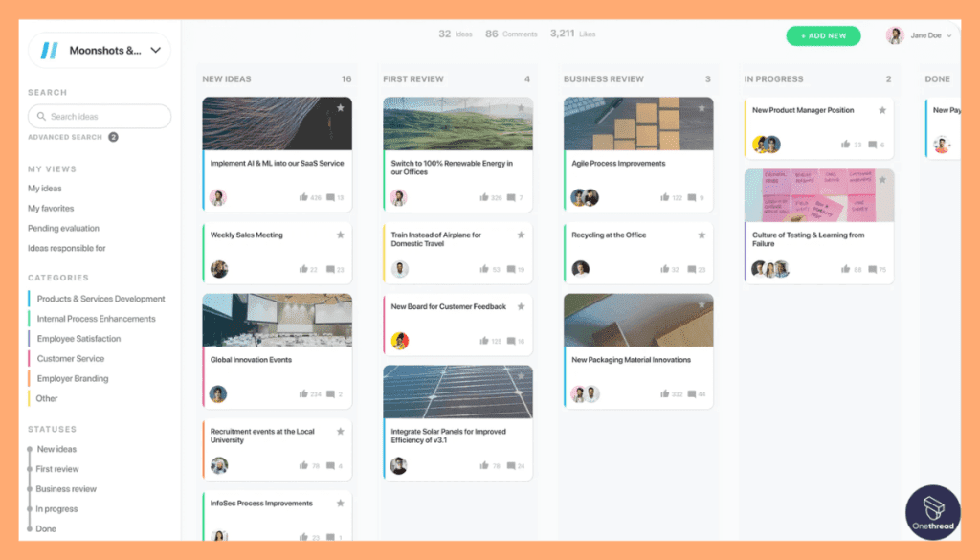Open the My favorites view
Image resolution: width=980 pixels, height=560 pixels.
[x=51, y=208]
